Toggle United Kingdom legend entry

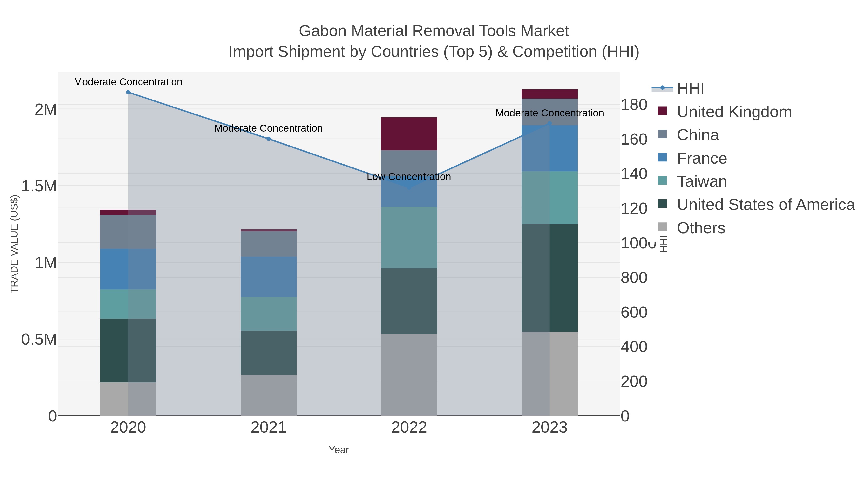pos(725,112)
